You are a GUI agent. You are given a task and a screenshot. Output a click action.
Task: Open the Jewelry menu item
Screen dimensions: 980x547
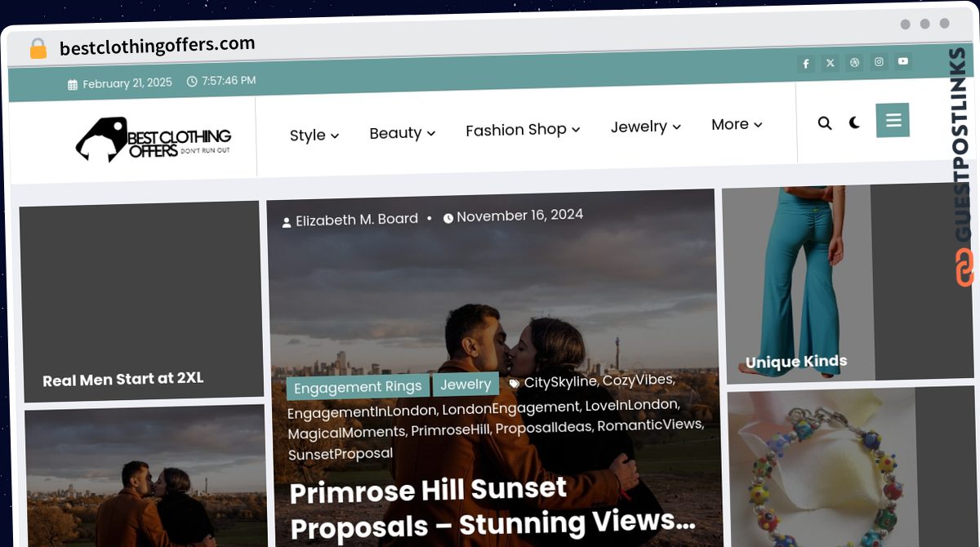tap(646, 127)
